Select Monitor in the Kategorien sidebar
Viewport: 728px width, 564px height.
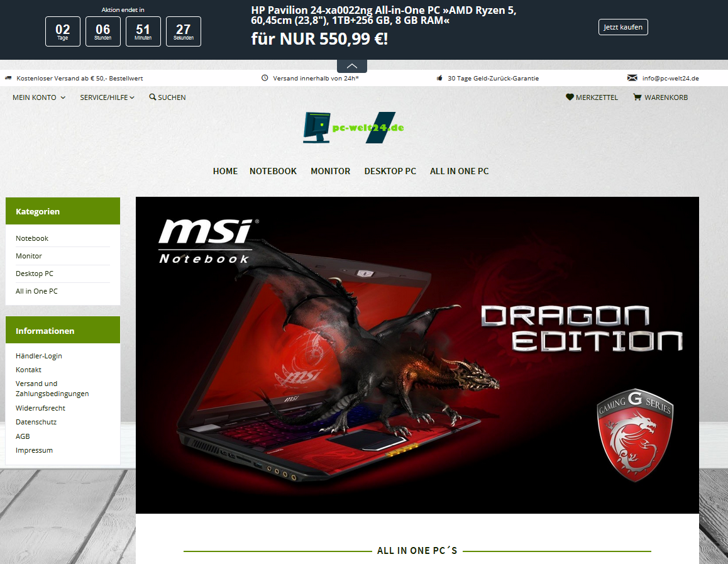29,256
